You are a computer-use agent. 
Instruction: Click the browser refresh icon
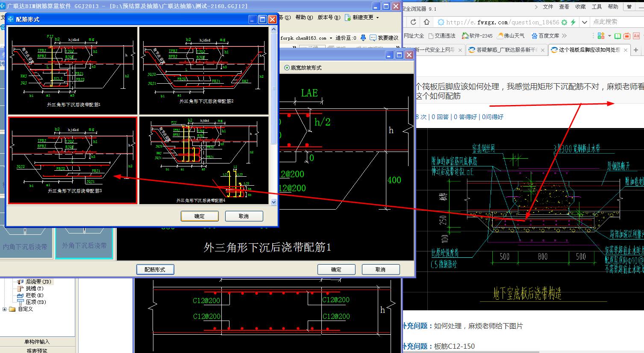[x=413, y=22]
